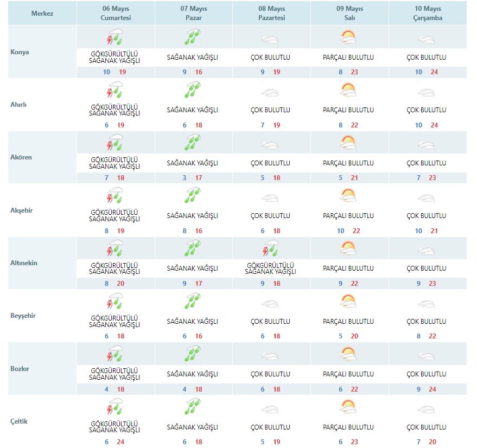This screenshot has width=477, height=448.
Task: Select the Çeltik district name
Action: [x=18, y=421]
